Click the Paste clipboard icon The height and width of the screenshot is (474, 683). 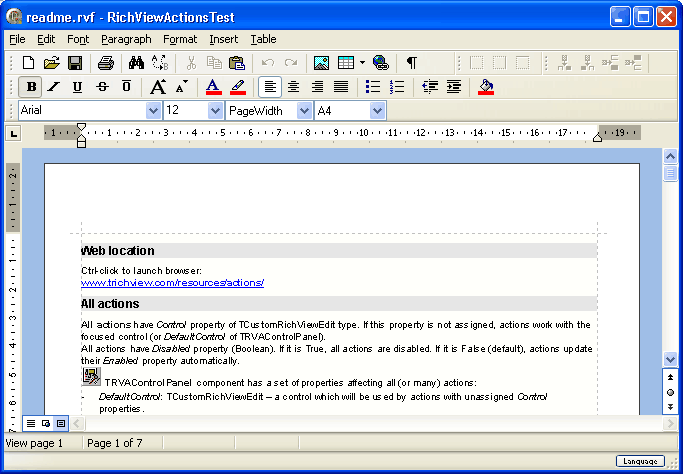[x=234, y=62]
